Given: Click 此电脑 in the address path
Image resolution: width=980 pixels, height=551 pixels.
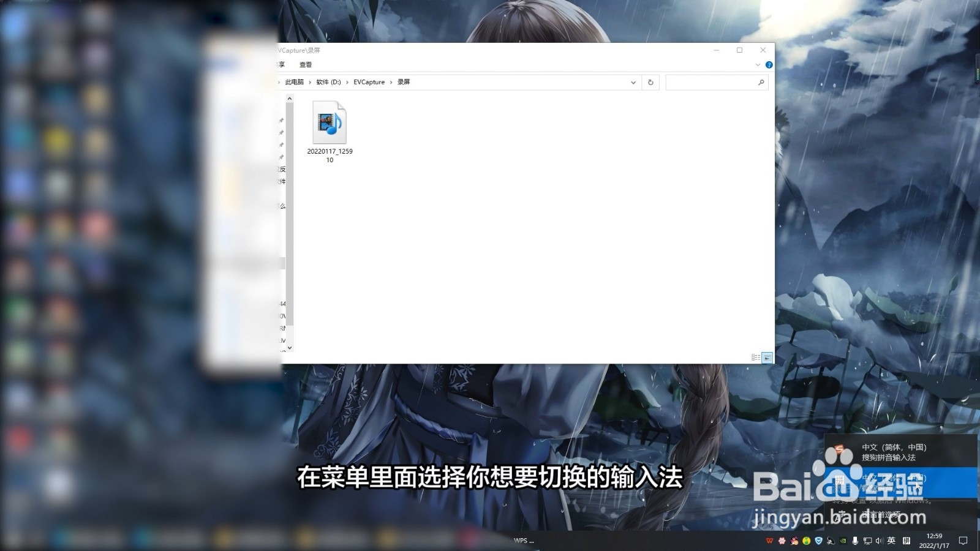Looking at the screenshot, I should tap(294, 82).
